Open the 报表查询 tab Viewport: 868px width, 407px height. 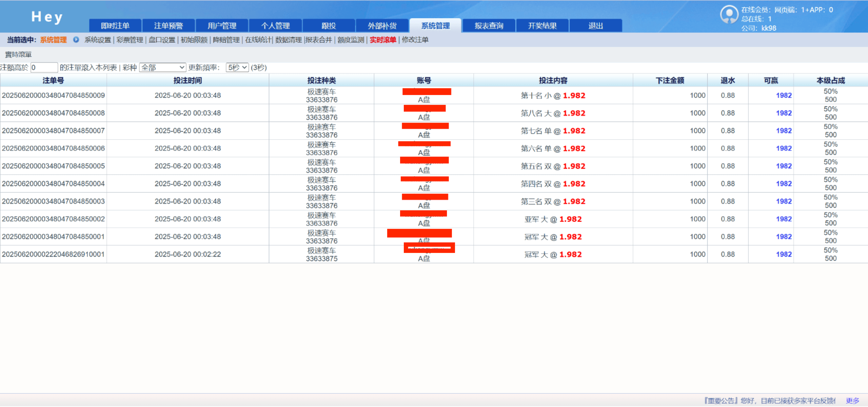coord(489,26)
